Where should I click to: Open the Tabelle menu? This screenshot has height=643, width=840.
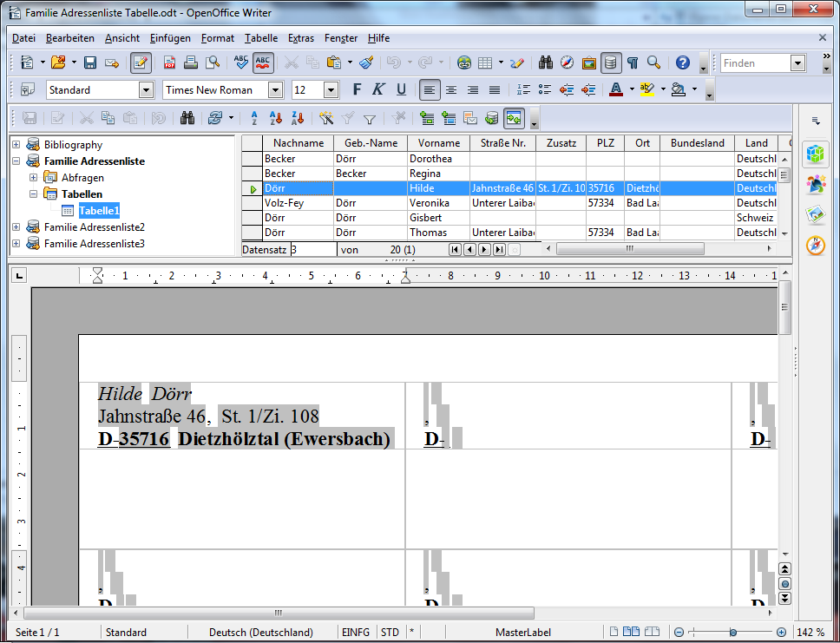click(x=261, y=38)
